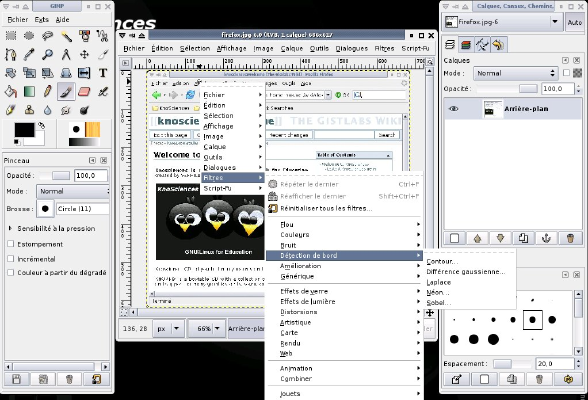Toggle Quick Mask button at image bottom-left
This screenshot has width=588, height=400.
[124, 311]
